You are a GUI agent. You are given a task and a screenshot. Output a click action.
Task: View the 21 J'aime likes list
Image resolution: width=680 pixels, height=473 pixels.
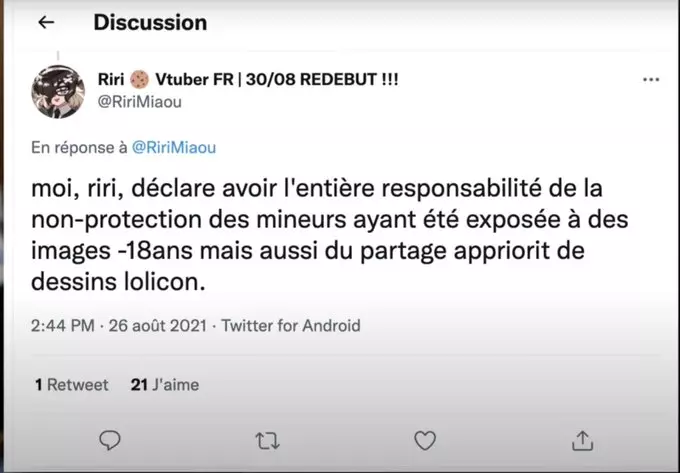click(x=165, y=385)
